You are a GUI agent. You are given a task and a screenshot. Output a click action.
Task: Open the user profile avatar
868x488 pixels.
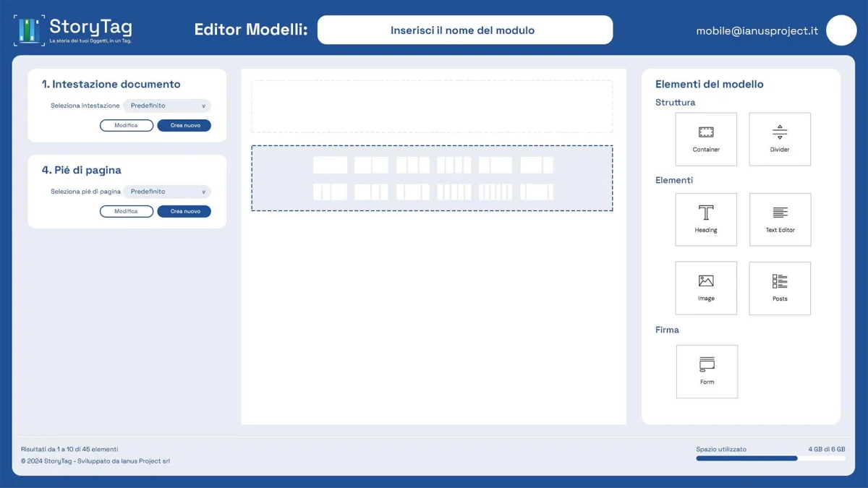(x=841, y=30)
